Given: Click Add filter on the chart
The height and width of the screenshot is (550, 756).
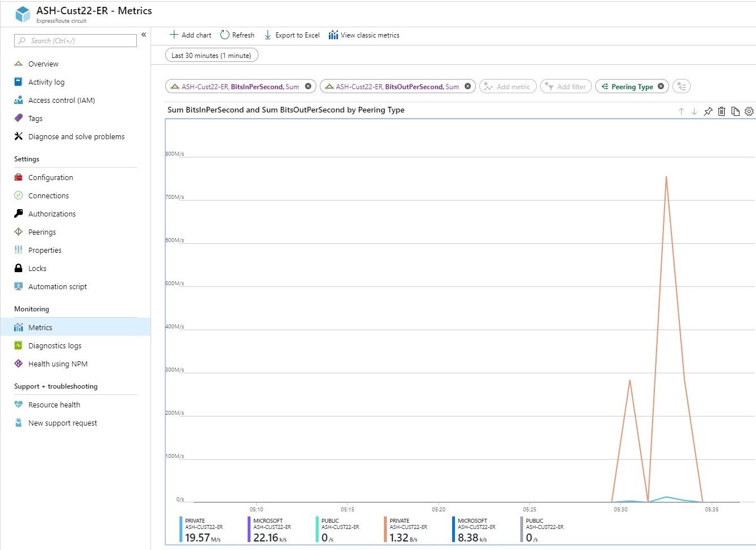Looking at the screenshot, I should pos(565,86).
